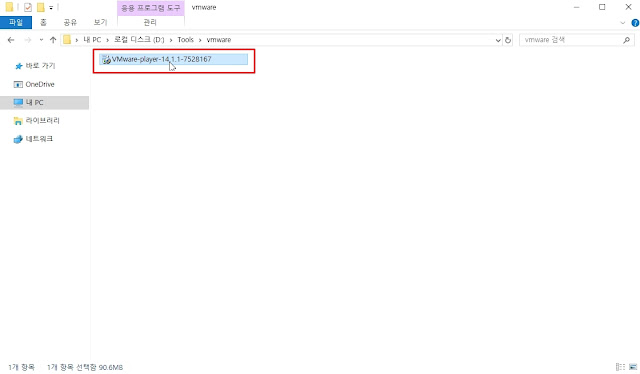The image size is (640, 374).
Task: Open the 파일 ribbon tab
Action: pos(16,22)
